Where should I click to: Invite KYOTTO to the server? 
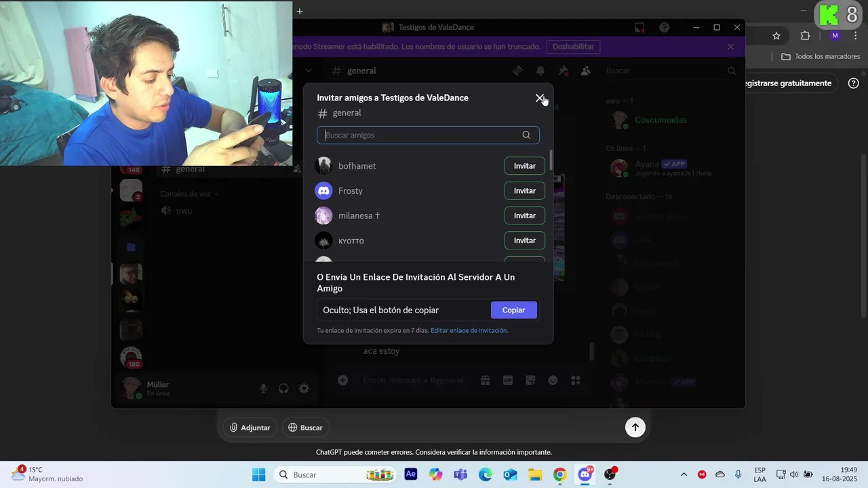point(525,241)
